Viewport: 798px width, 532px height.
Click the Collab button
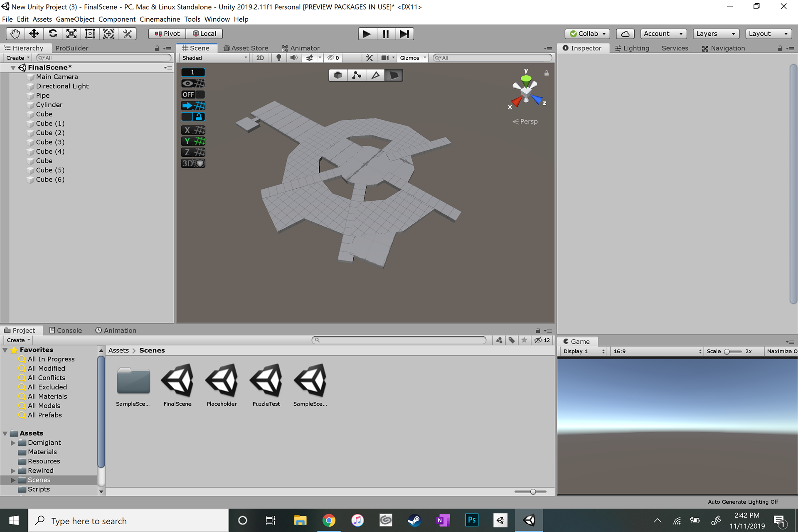click(x=587, y=34)
